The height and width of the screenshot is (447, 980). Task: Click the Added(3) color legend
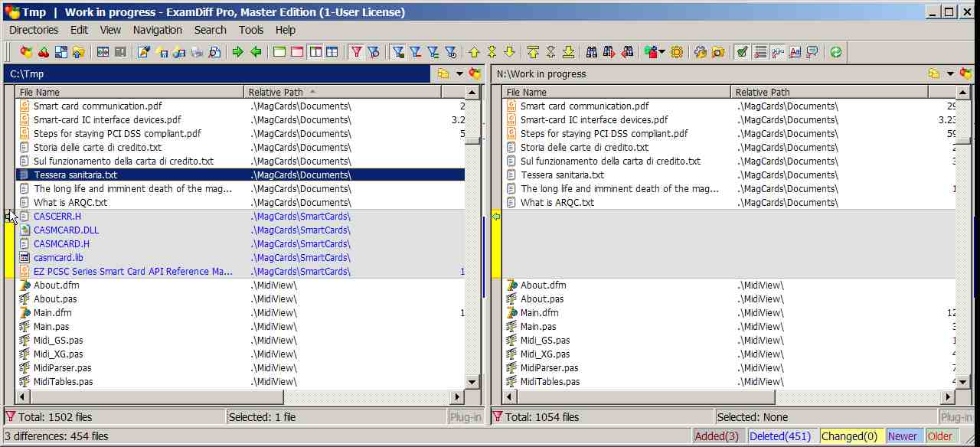[717, 436]
